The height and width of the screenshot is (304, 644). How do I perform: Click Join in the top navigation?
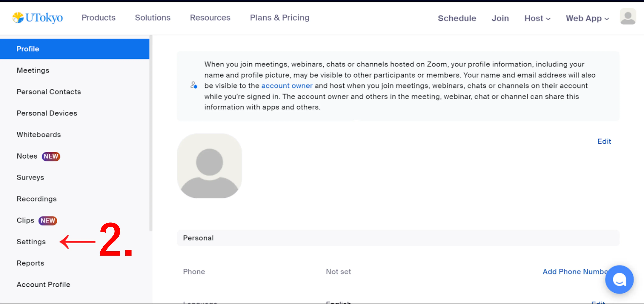point(500,18)
